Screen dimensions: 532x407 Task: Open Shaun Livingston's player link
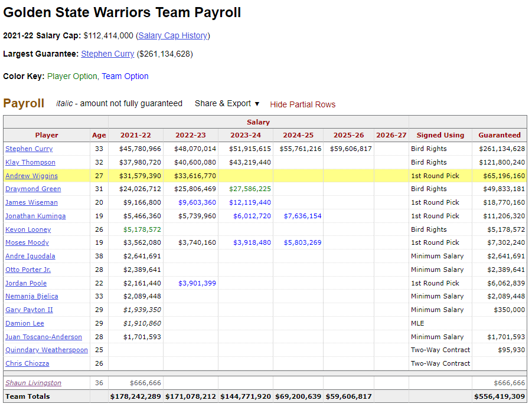pyautogui.click(x=33, y=383)
